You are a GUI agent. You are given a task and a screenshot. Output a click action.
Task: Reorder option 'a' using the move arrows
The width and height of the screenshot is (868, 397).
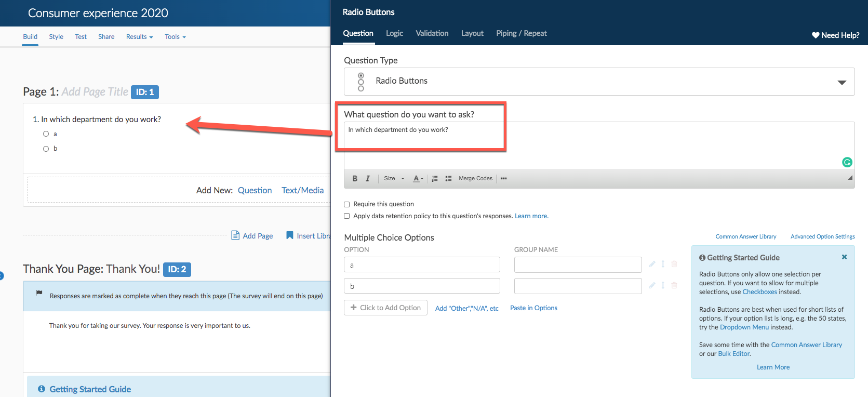click(663, 264)
